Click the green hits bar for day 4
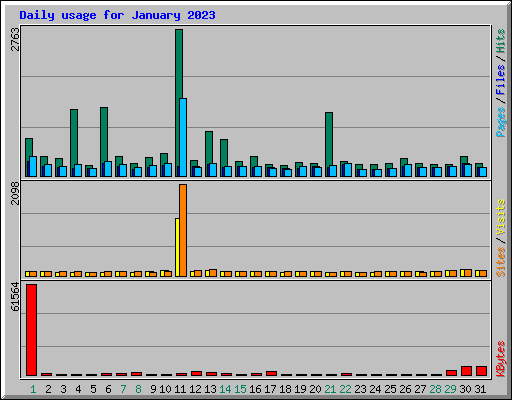Image resolution: width=512 pixels, height=400 pixels. [x=74, y=137]
